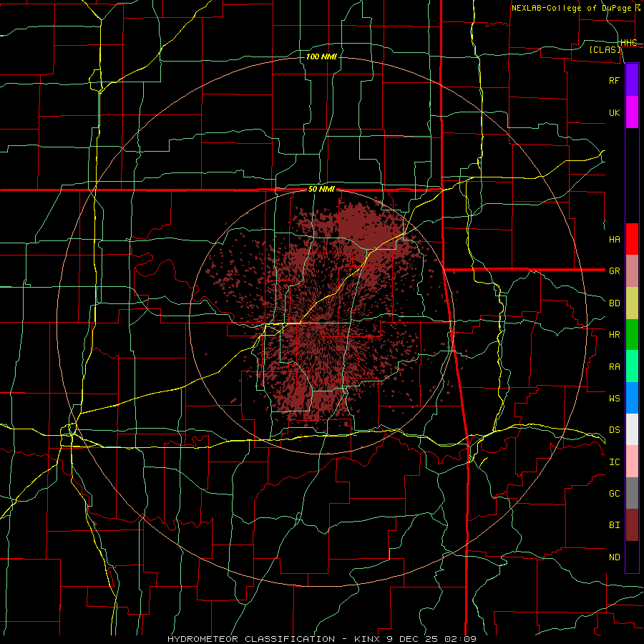Click the '100 NMI' range ring label
The height and width of the screenshot is (644, 644).
321,57
